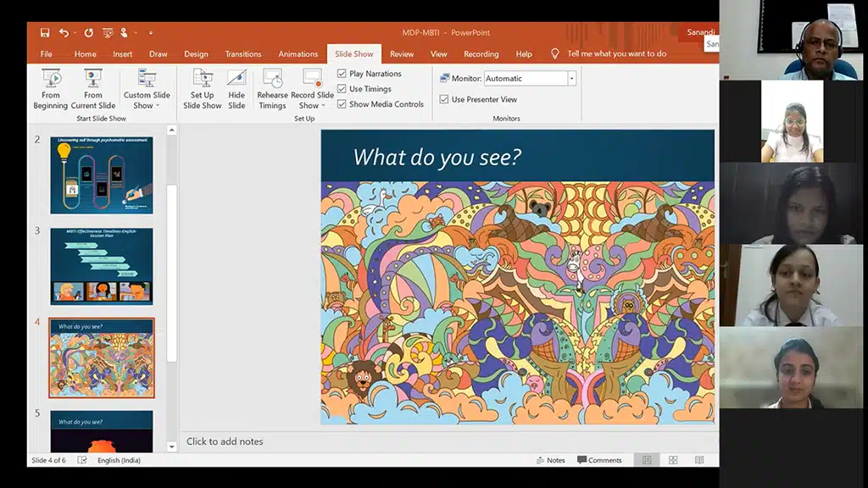
Task: Launch Rehearse Timings
Action: (x=272, y=89)
